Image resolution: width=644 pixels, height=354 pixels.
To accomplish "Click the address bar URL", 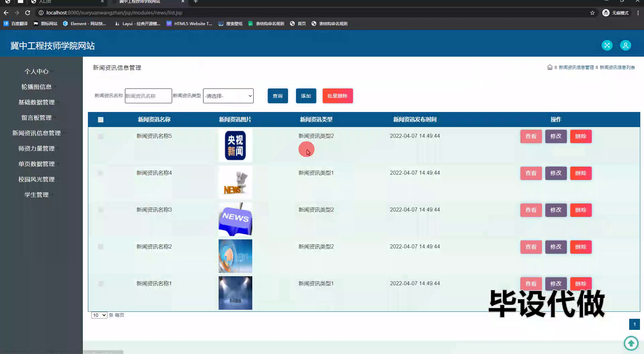I will click(114, 13).
